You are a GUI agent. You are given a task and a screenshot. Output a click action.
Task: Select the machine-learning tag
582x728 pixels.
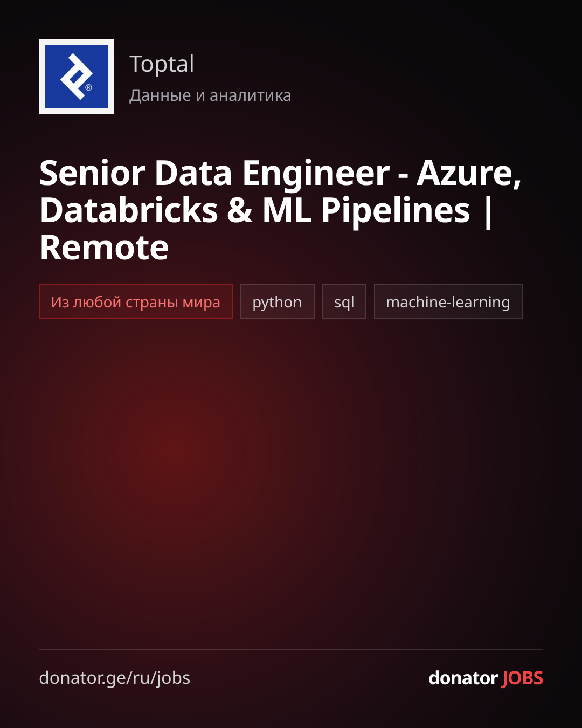pyautogui.click(x=448, y=301)
